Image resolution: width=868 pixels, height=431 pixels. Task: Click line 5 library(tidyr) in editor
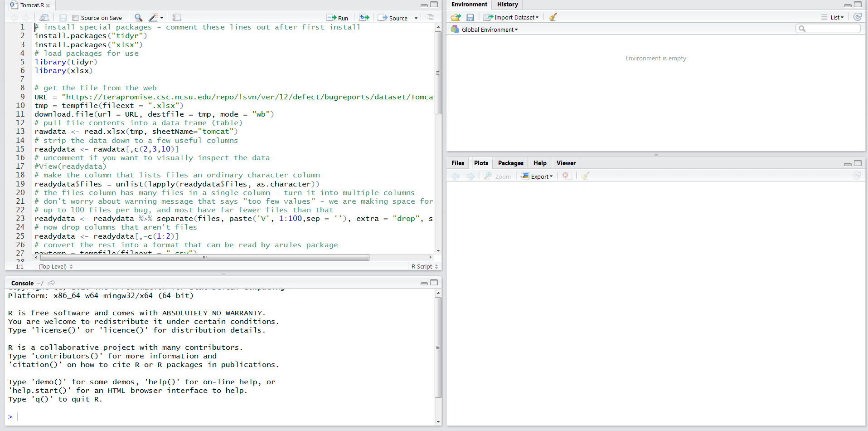tap(66, 62)
